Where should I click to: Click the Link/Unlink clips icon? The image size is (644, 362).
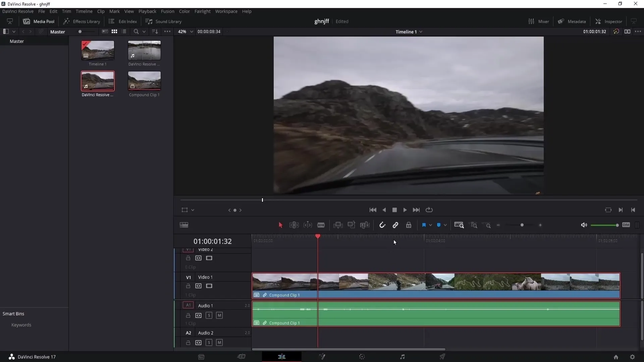click(395, 225)
